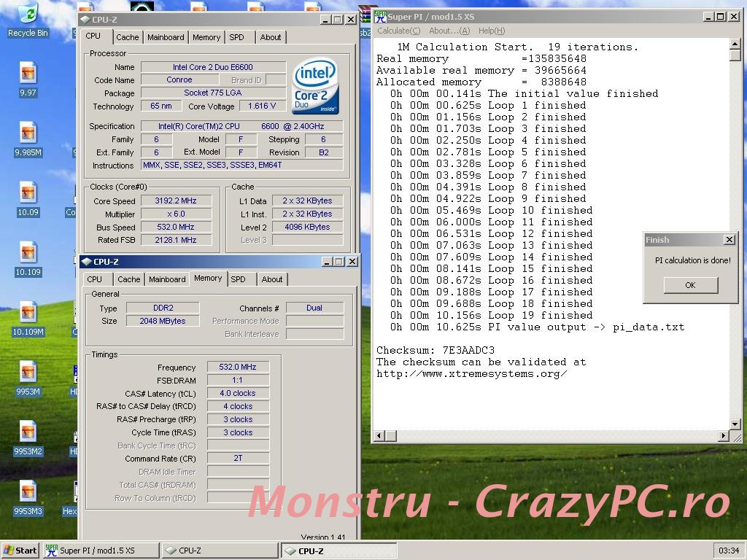
Task: Close the Finish dialog with X
Action: click(729, 239)
